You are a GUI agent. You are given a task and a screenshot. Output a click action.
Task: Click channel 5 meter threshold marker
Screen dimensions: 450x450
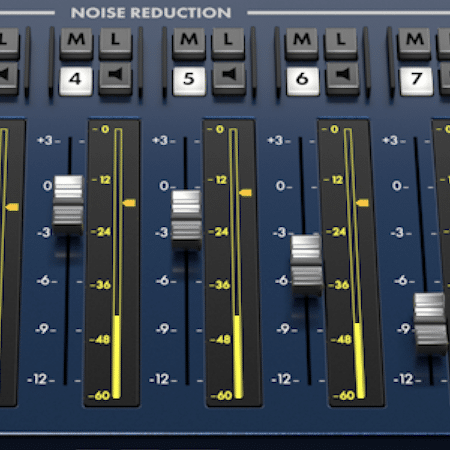[x=246, y=193]
